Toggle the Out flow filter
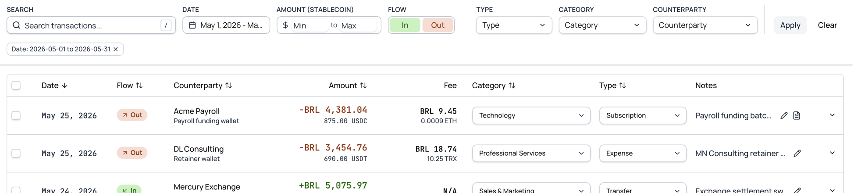The height and width of the screenshot is (193, 868). point(438,25)
